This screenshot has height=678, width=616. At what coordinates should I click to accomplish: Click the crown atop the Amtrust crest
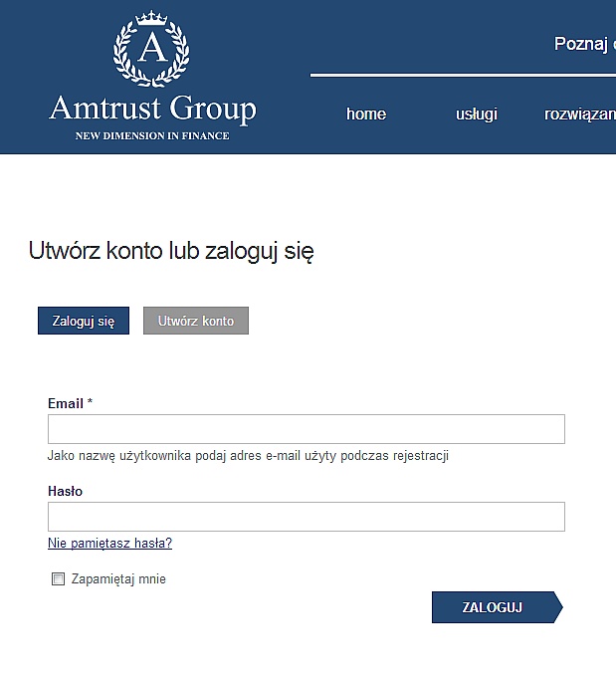tap(151, 18)
